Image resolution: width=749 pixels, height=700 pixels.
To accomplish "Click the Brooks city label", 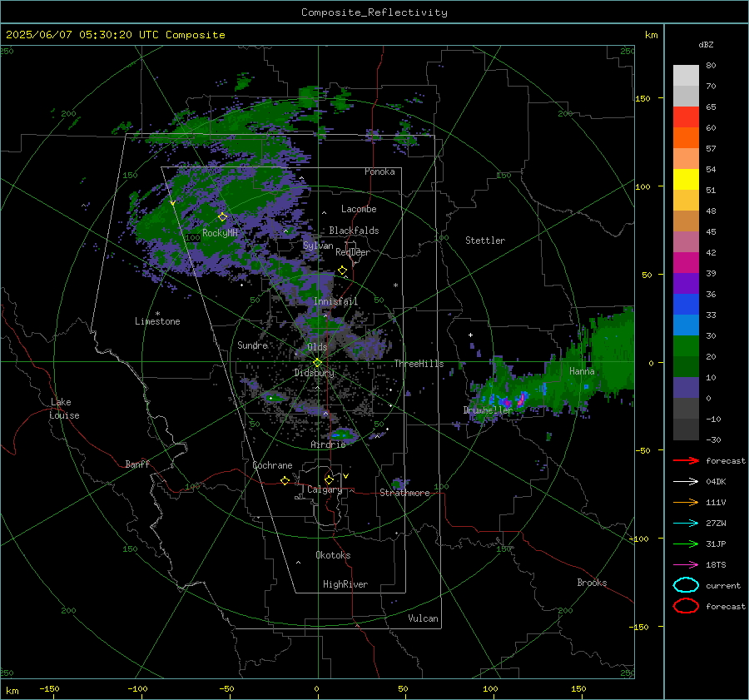I will click(592, 583).
